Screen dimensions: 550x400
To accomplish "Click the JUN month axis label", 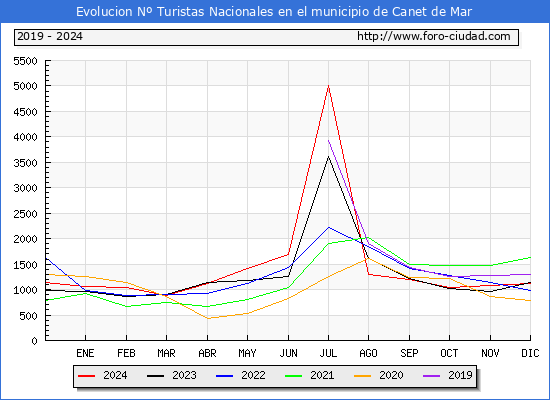I will click(288, 353).
